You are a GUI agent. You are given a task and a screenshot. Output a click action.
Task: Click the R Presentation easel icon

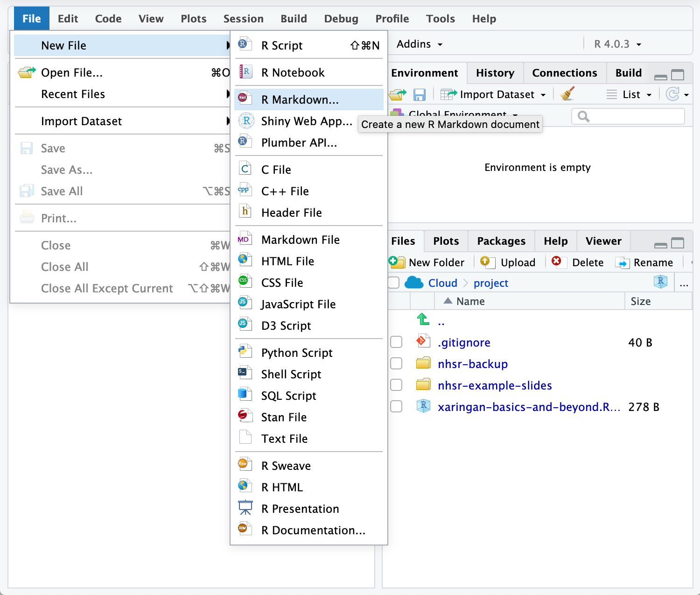245,508
